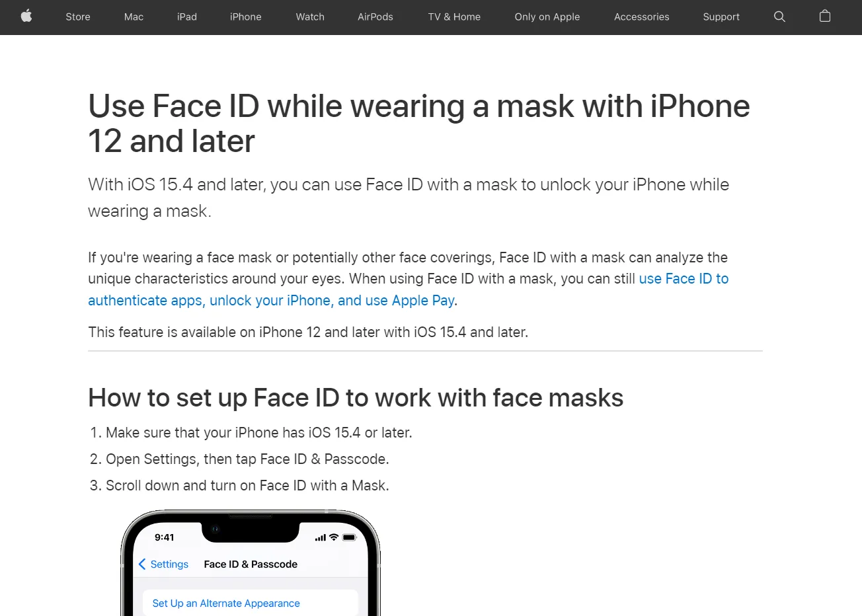Open the shopping bag icon
Viewport: 862px width, 616px height.
click(824, 16)
